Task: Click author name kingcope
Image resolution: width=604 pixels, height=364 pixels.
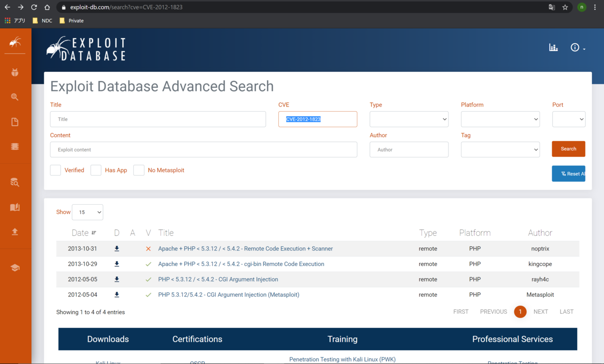Action: [x=540, y=264]
